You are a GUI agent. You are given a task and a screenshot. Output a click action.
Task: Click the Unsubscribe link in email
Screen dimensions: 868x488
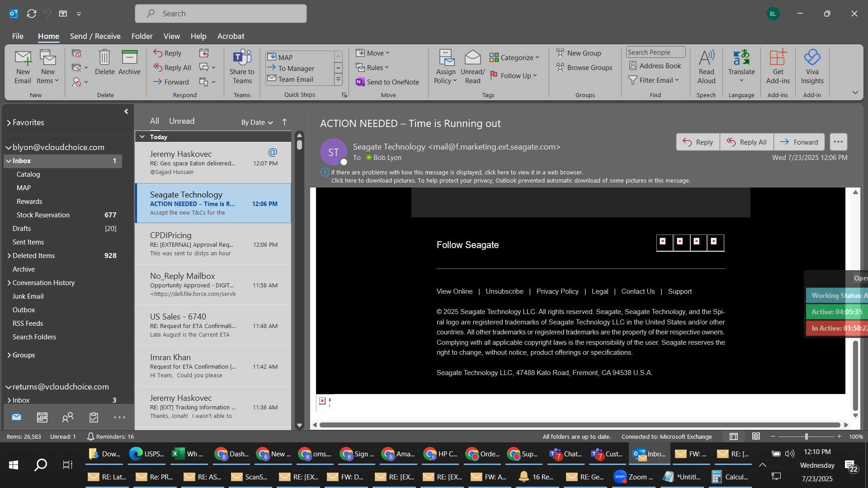click(504, 291)
